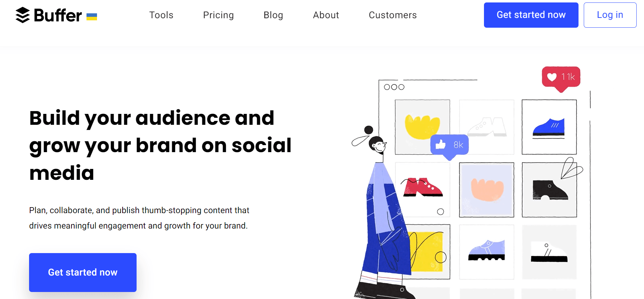This screenshot has width=644, height=299.
Task: Select the blue sneaker illustration tile
Action: 549,127
